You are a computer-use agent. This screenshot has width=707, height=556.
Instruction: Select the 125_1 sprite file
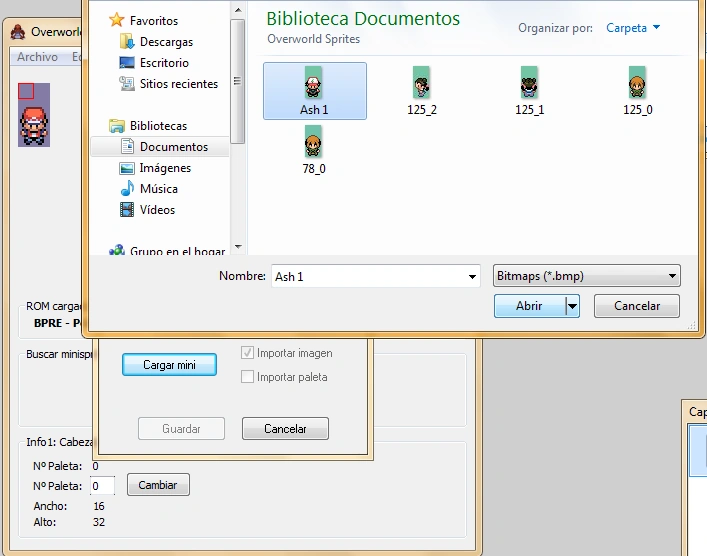[x=529, y=91]
